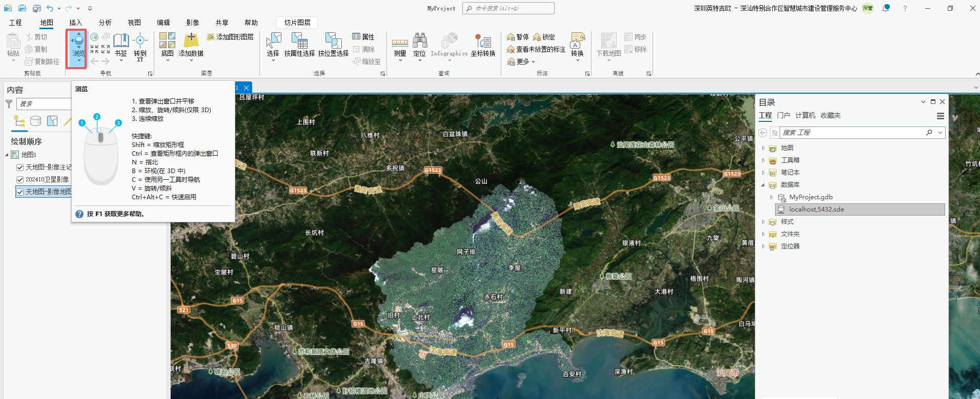Open the 导航 group dialog launcher
Screen dimensions: 980x399
(150, 74)
